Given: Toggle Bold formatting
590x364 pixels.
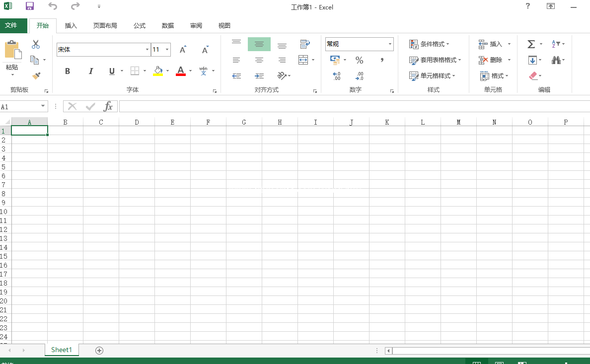Looking at the screenshot, I should (68, 71).
